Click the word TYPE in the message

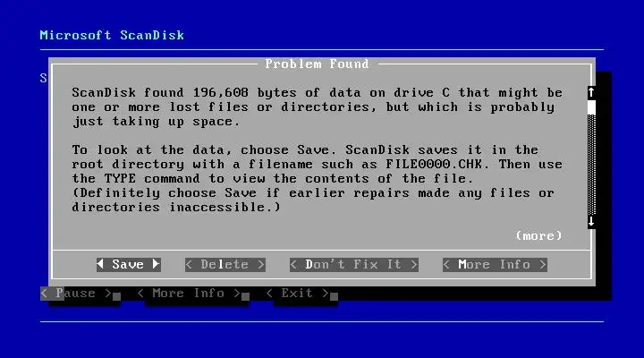click(120, 179)
